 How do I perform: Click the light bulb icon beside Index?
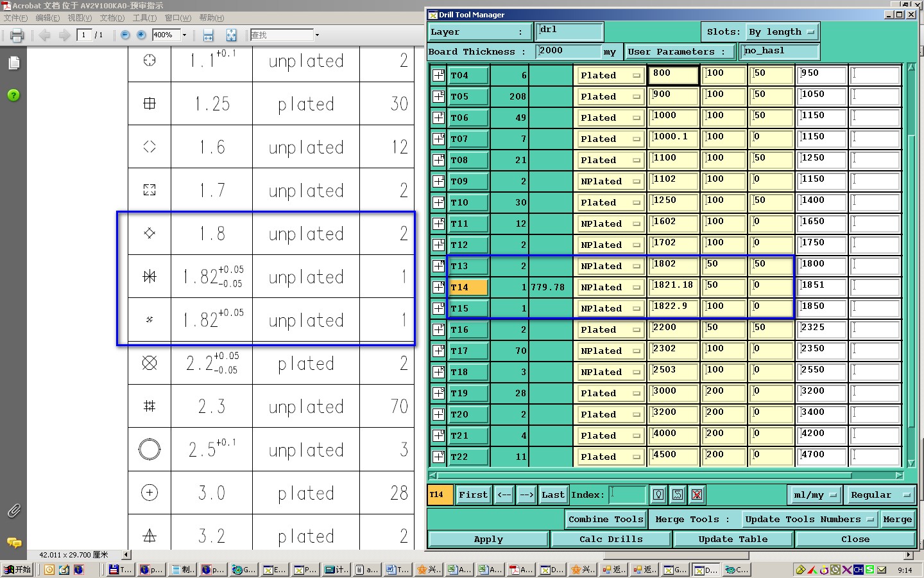coord(658,495)
